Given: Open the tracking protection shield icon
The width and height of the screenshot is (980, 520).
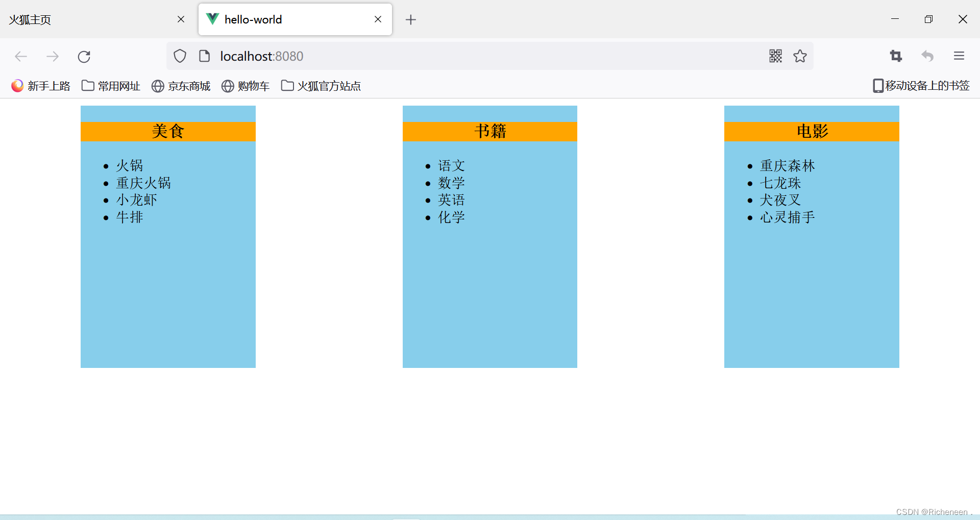Looking at the screenshot, I should [180, 56].
